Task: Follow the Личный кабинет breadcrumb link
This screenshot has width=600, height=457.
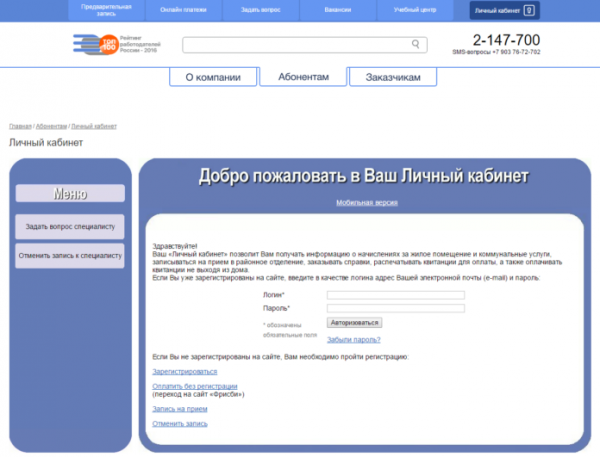Action: tap(94, 126)
